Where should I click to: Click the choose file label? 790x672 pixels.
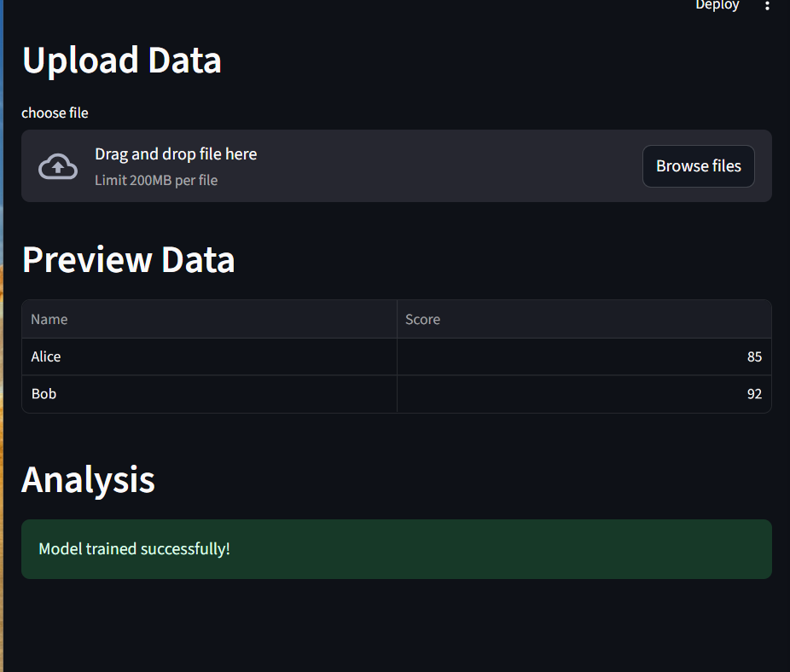click(x=55, y=113)
